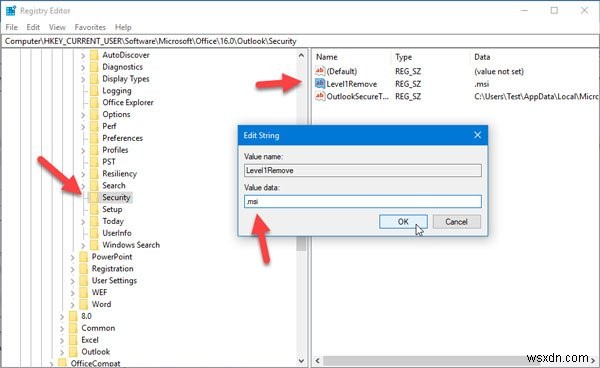This screenshot has width=600, height=368.
Task: Click the Registration folder icon
Action: (x=83, y=269)
